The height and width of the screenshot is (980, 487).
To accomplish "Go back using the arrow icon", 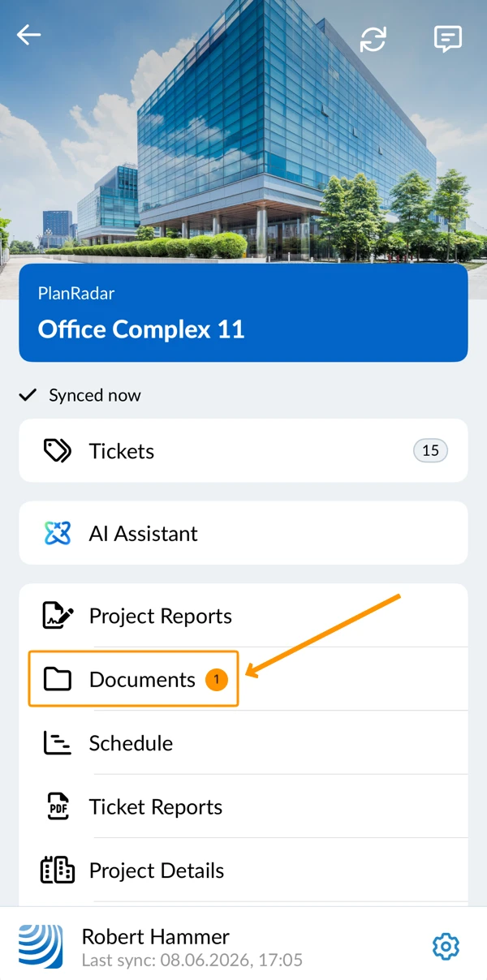I will click(x=28, y=35).
